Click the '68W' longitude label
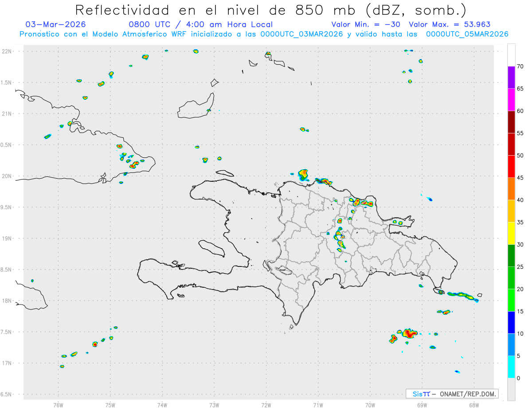This screenshot has width=532, height=411. tap(474, 404)
